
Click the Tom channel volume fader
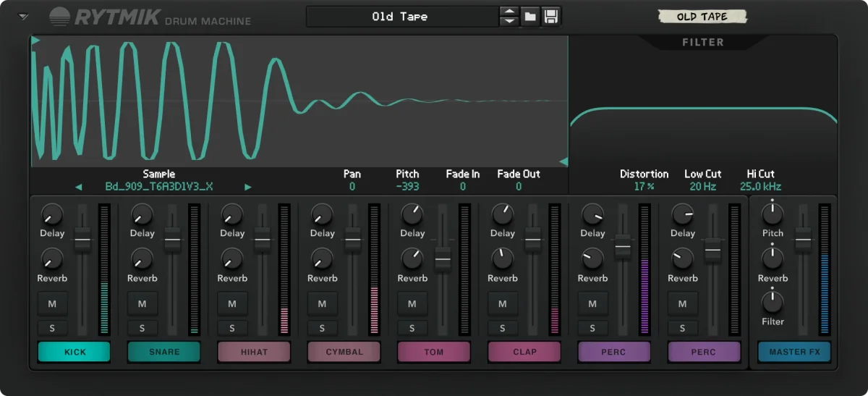(x=443, y=258)
